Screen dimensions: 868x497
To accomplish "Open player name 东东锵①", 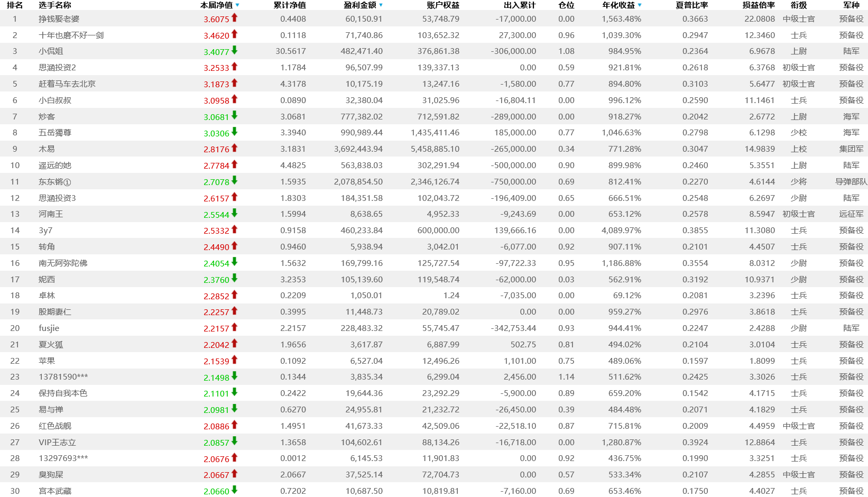I will (55, 182).
